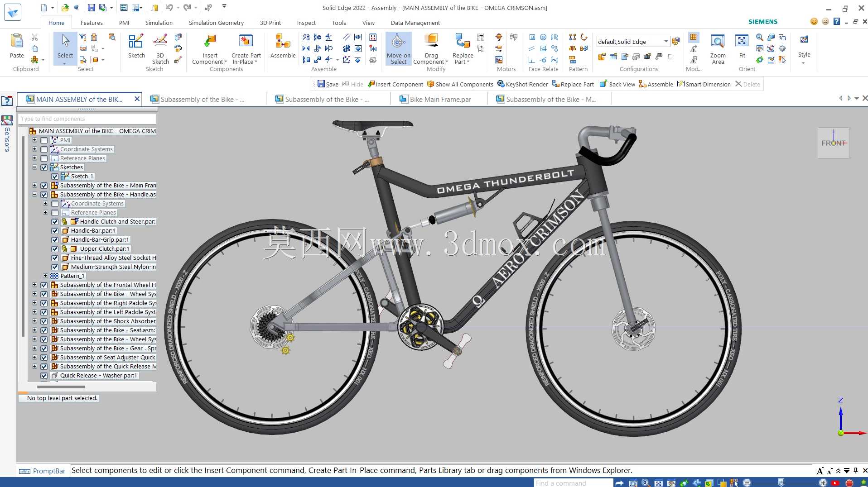Click Assemble in the command bar
Viewport: 868px width, 487px height.
pos(656,84)
